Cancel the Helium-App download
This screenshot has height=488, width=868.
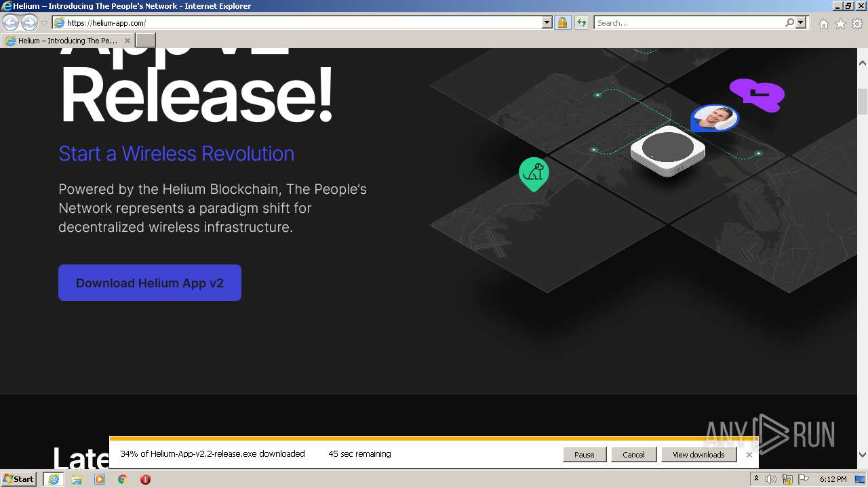point(633,455)
